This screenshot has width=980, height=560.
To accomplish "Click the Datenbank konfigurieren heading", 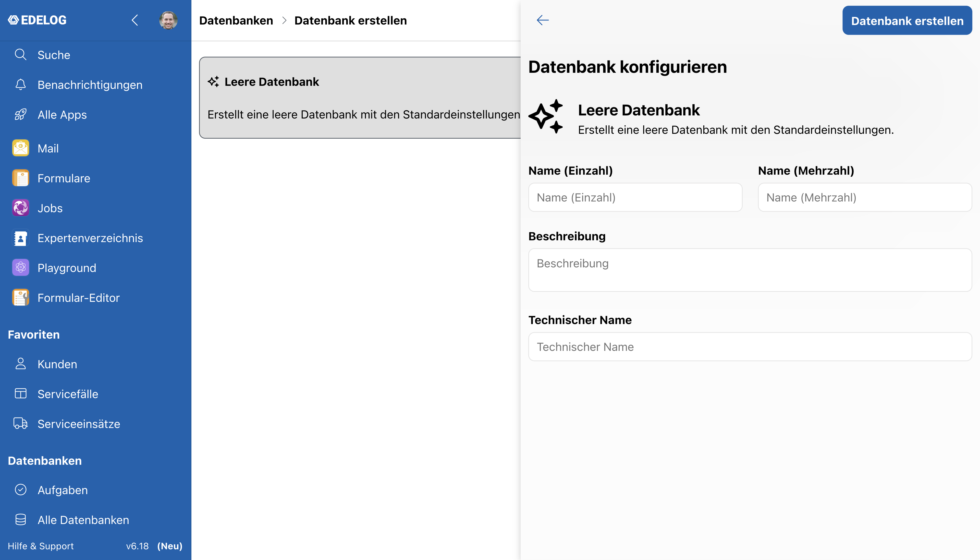I will tap(628, 67).
